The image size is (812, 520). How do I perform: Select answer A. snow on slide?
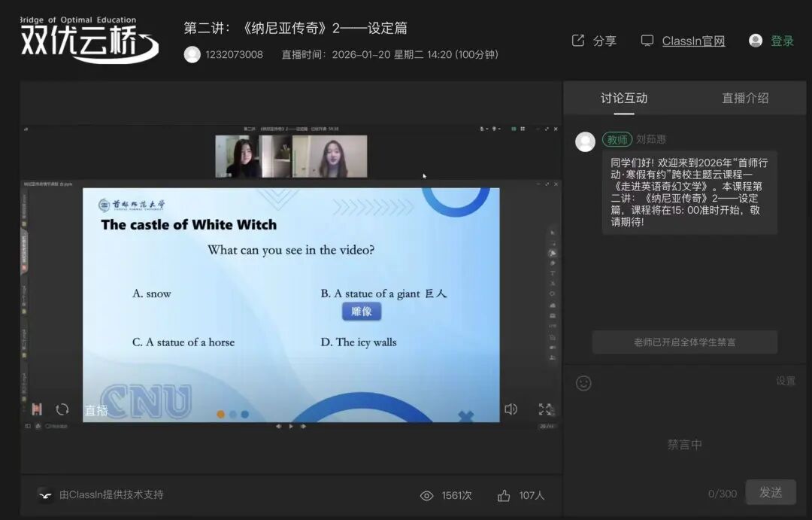(152, 293)
